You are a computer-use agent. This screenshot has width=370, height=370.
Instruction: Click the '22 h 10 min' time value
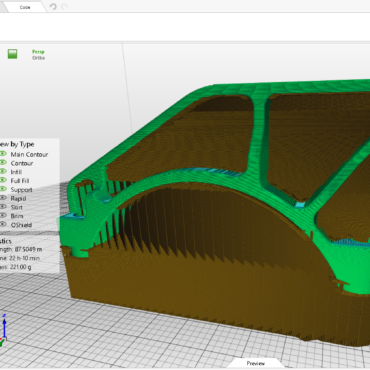click(25, 258)
